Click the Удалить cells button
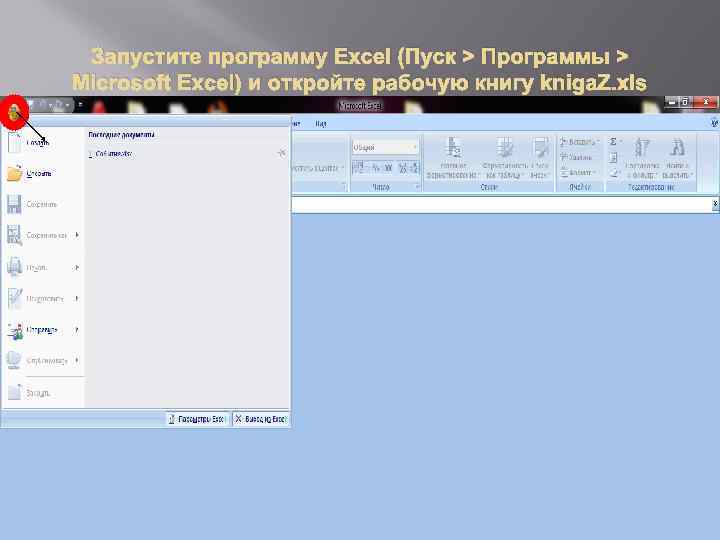 577,158
